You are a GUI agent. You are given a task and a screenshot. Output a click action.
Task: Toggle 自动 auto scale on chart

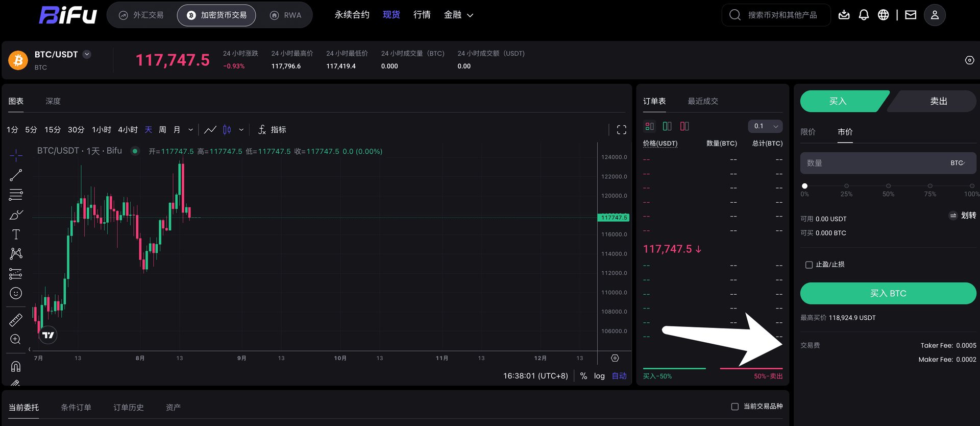619,376
